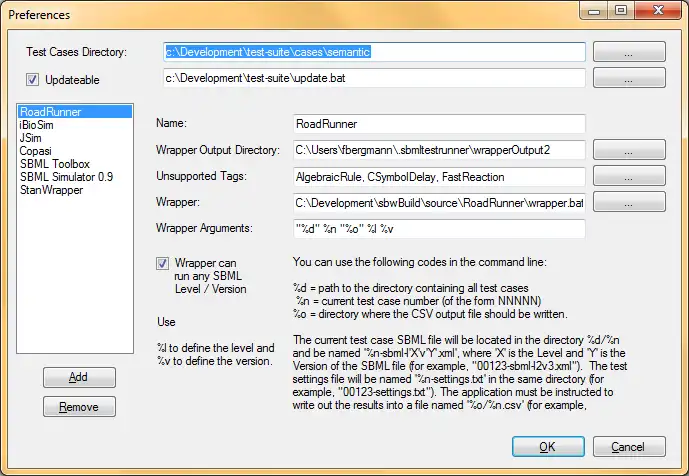The width and height of the screenshot is (689, 476).
Task: Maximize the Preferences window
Action: tap(621, 11)
